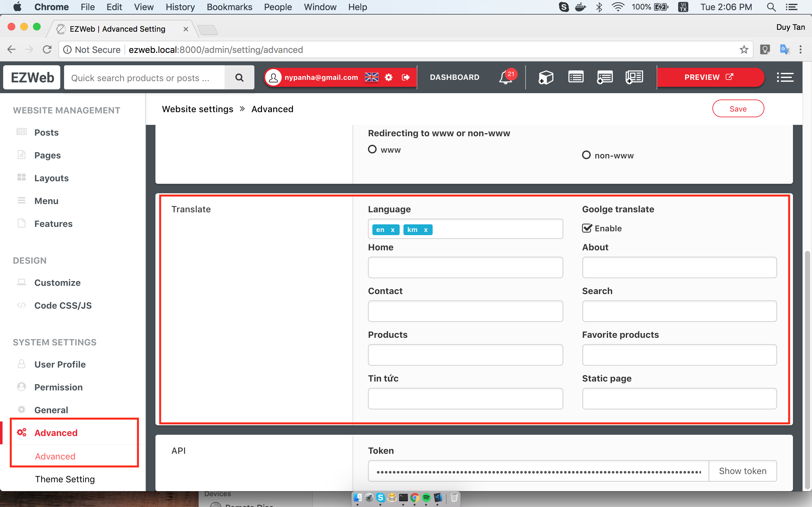Click the page vertical scrollbar
Image resolution: width=812 pixels, height=507 pixels.
point(807,369)
